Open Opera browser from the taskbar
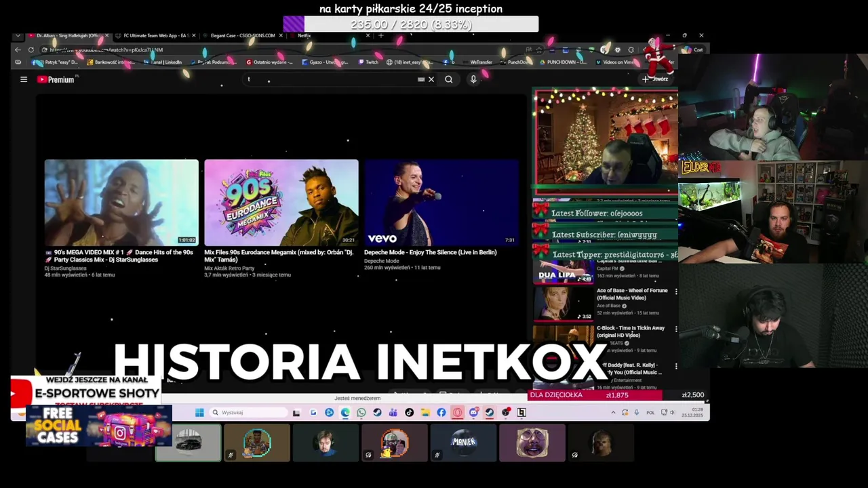868x488 pixels. (458, 412)
